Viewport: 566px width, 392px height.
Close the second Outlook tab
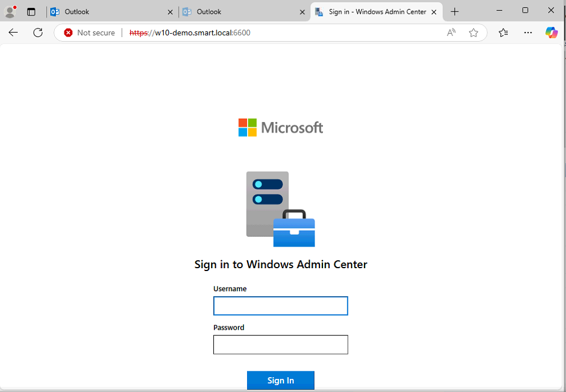[302, 12]
